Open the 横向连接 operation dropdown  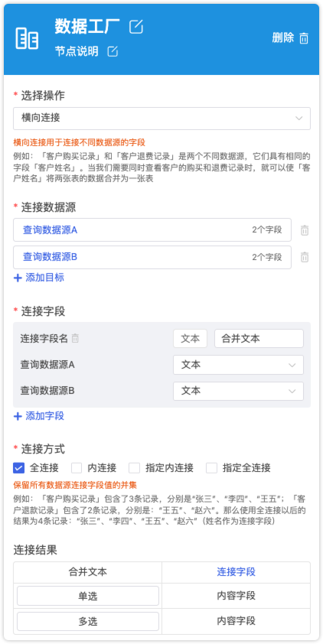[x=161, y=119]
